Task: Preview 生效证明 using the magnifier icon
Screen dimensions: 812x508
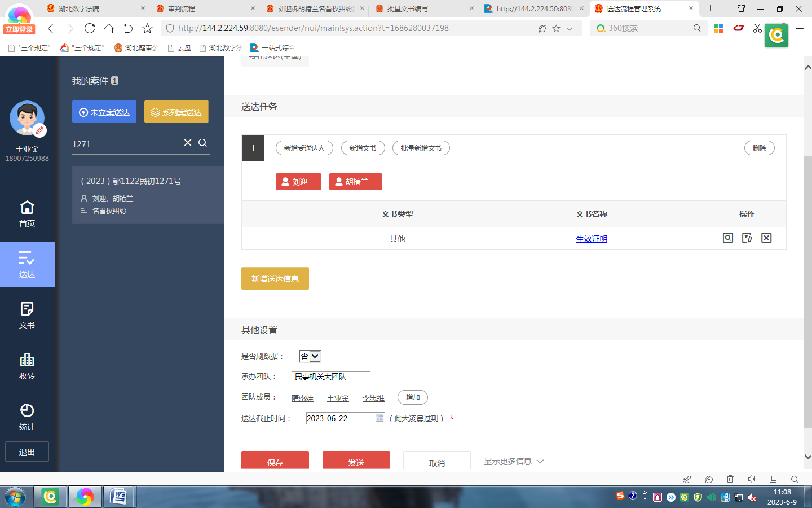Action: click(727, 238)
